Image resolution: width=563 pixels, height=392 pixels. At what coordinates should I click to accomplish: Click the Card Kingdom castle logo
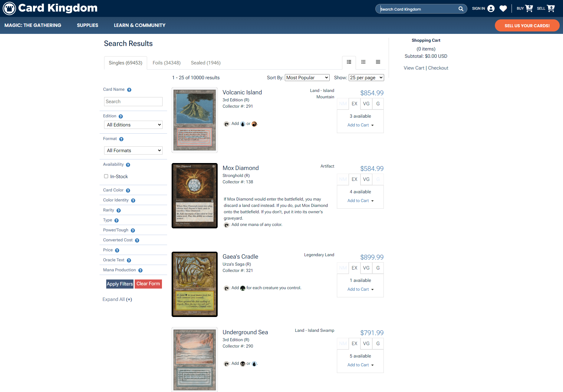[9, 8]
